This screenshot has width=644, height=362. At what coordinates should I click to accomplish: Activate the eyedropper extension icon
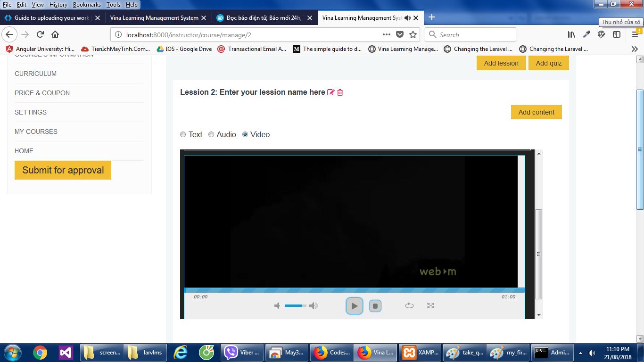coord(586,34)
